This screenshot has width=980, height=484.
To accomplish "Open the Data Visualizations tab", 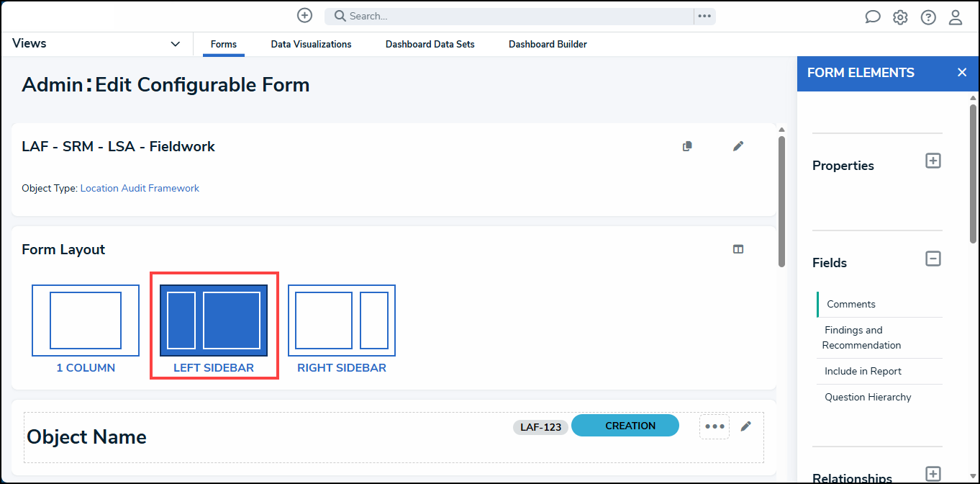I will pyautogui.click(x=312, y=45).
